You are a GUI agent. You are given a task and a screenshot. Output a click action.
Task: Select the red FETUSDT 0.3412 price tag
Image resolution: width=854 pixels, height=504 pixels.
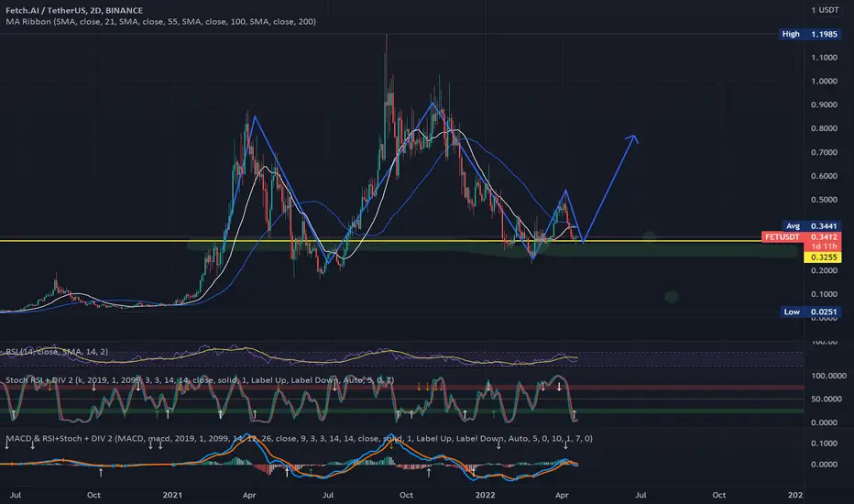click(x=801, y=237)
